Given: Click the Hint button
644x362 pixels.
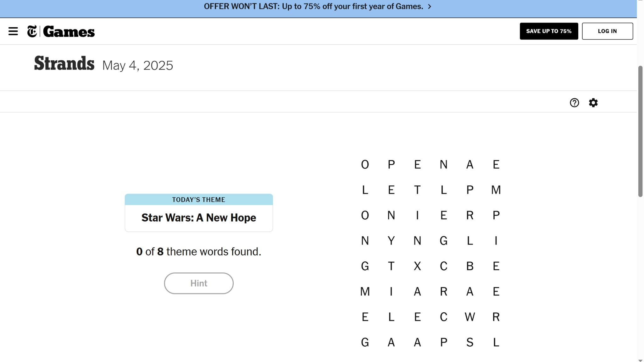Looking at the screenshot, I should click(198, 283).
